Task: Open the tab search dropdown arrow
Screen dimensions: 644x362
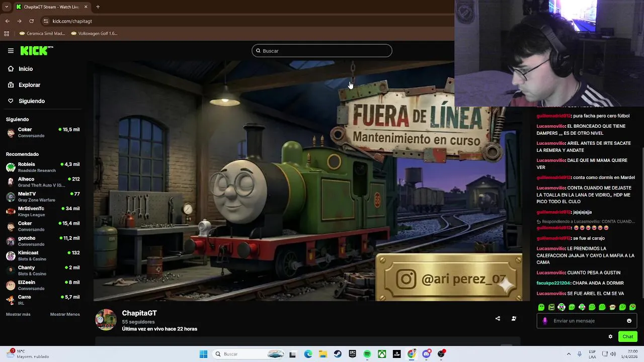Action: pyautogui.click(x=6, y=7)
